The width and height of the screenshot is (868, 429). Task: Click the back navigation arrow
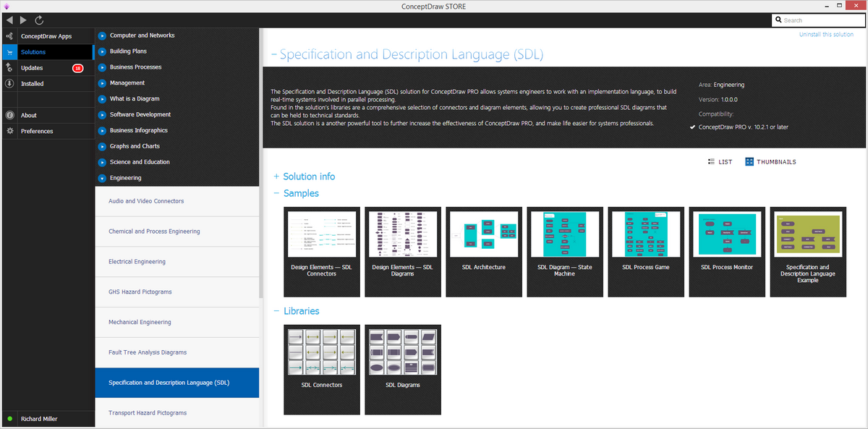click(9, 20)
